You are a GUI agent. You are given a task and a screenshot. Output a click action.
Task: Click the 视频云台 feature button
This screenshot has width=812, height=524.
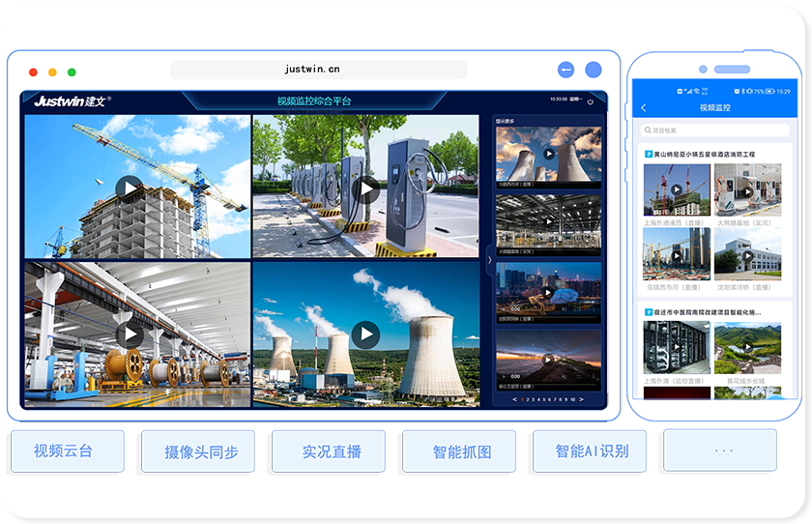pyautogui.click(x=68, y=451)
